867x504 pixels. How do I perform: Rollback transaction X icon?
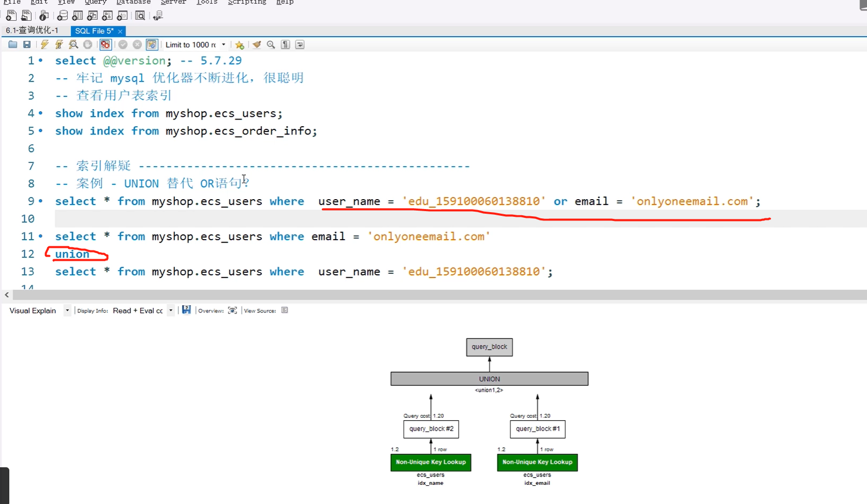[137, 45]
